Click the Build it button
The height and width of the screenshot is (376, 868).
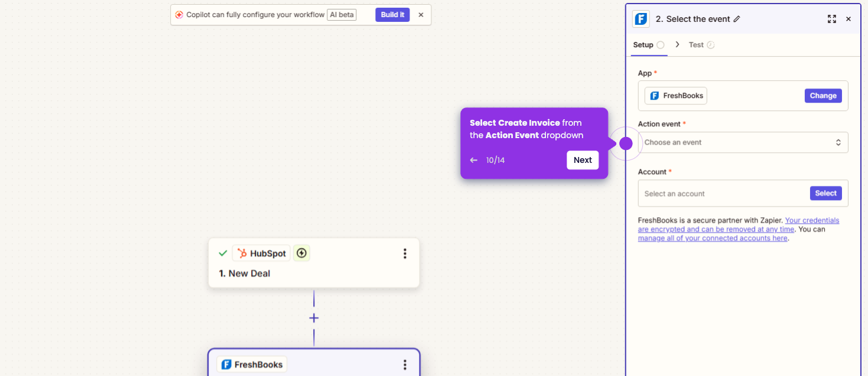(392, 15)
